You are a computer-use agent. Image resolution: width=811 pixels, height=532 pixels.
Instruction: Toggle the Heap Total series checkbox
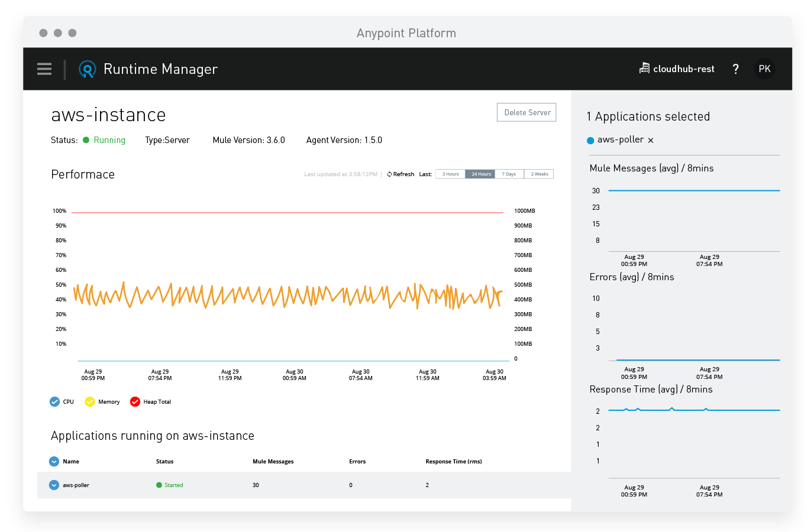coord(135,402)
